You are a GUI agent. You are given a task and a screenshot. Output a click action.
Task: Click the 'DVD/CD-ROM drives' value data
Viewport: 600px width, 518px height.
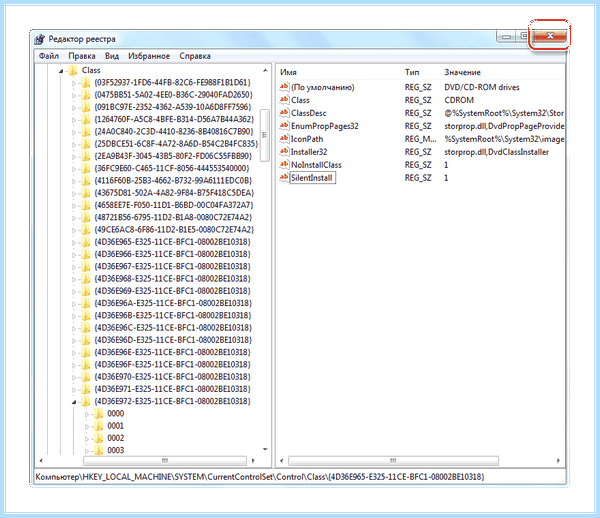tap(482, 87)
